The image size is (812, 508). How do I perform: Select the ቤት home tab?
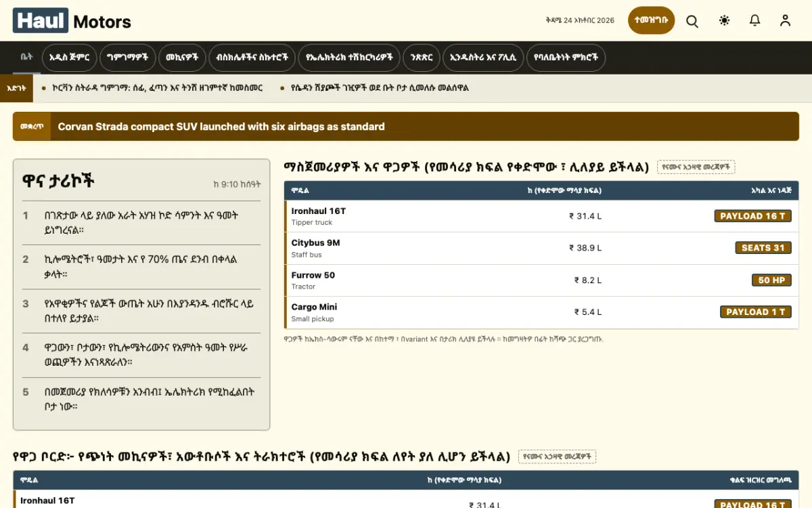[26, 57]
